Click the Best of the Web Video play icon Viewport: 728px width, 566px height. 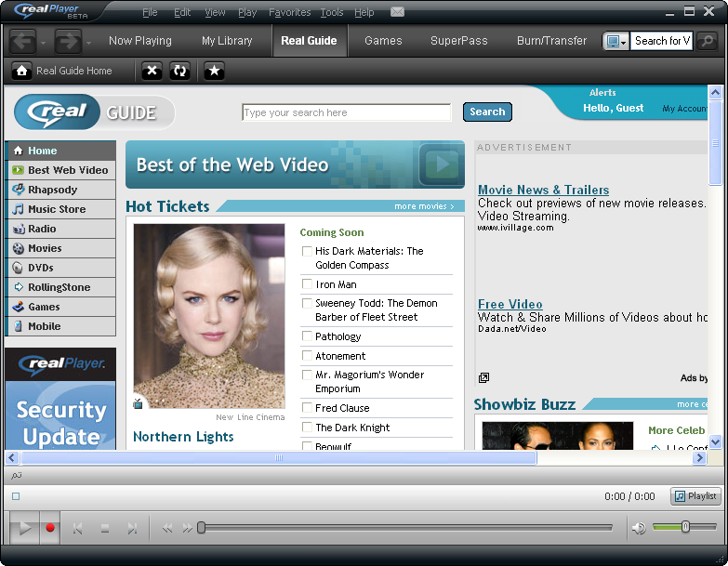pyautogui.click(x=441, y=165)
